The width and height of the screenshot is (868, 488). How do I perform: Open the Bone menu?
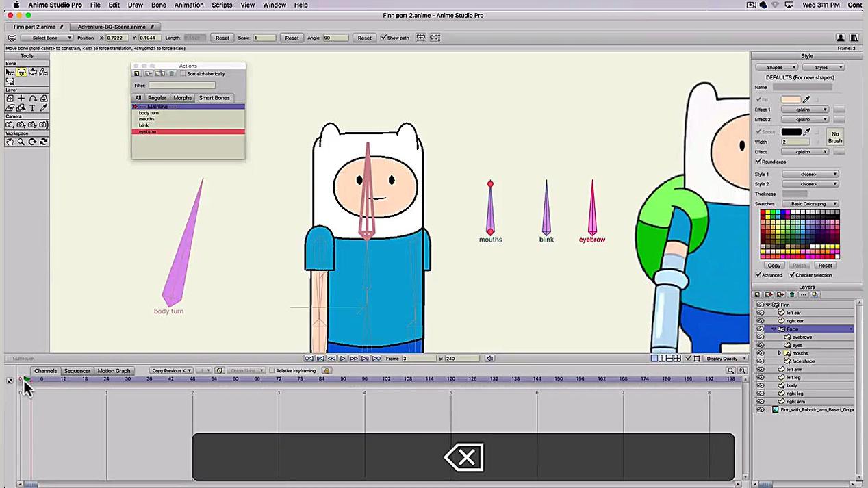pos(159,5)
